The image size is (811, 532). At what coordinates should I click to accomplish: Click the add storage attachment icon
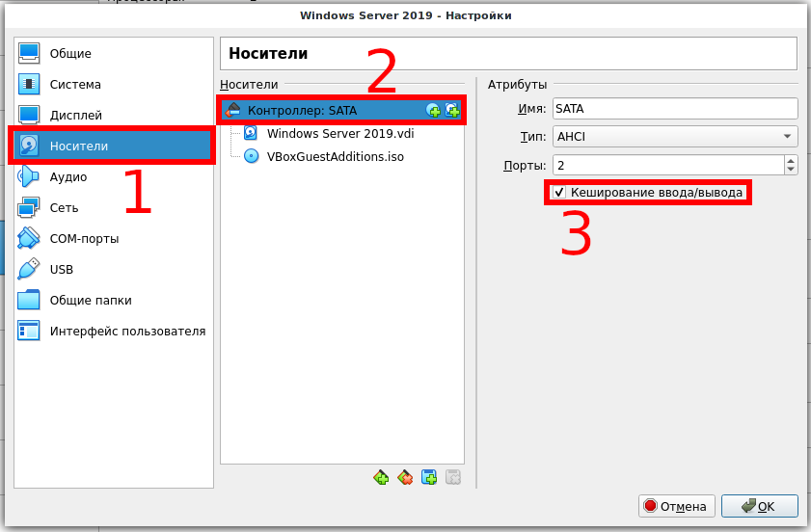point(429,477)
